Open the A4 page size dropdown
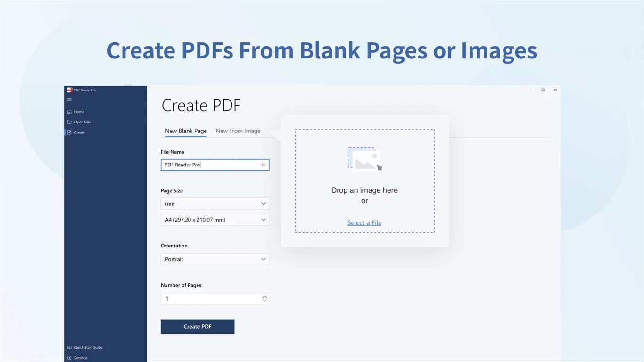Image resolution: width=644 pixels, height=362 pixels. tap(215, 220)
